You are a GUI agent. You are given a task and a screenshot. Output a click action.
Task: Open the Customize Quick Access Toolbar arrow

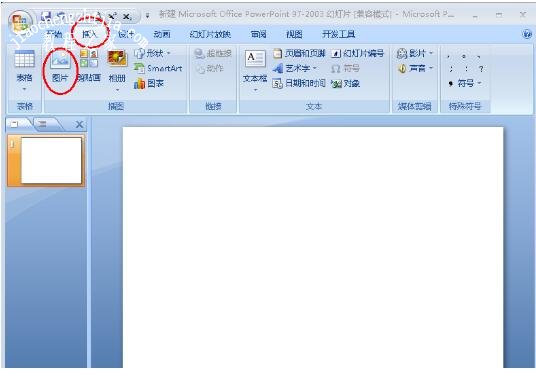click(x=147, y=16)
